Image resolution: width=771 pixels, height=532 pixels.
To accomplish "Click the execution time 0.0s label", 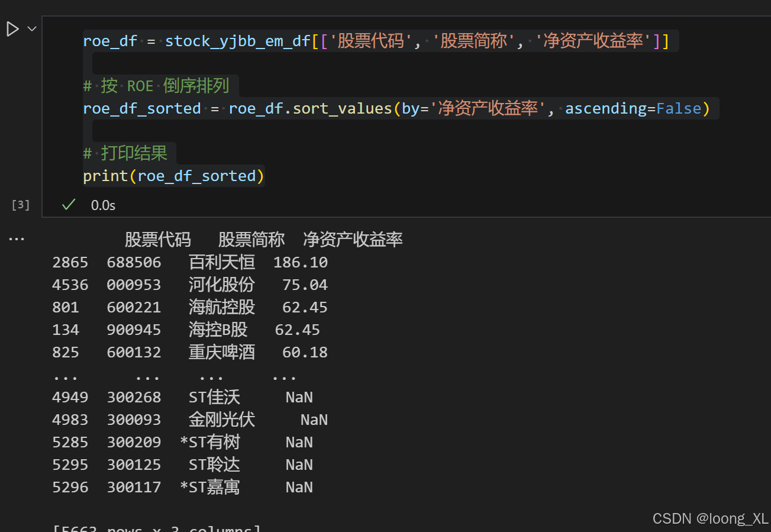I will click(103, 205).
